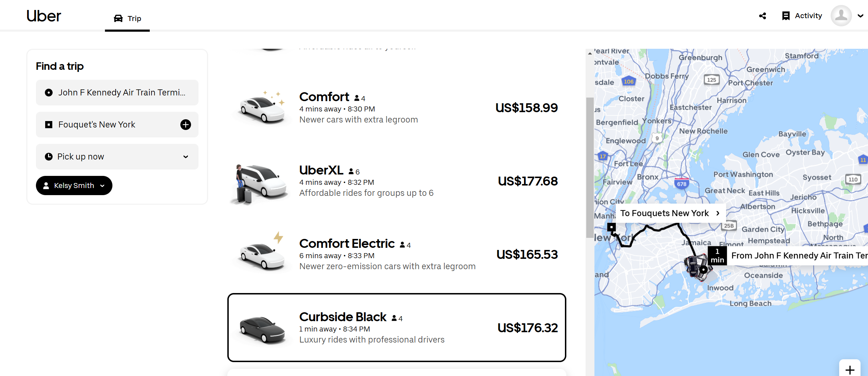
Task: Select the Comfort Electric ride option
Action: pyautogui.click(x=396, y=254)
